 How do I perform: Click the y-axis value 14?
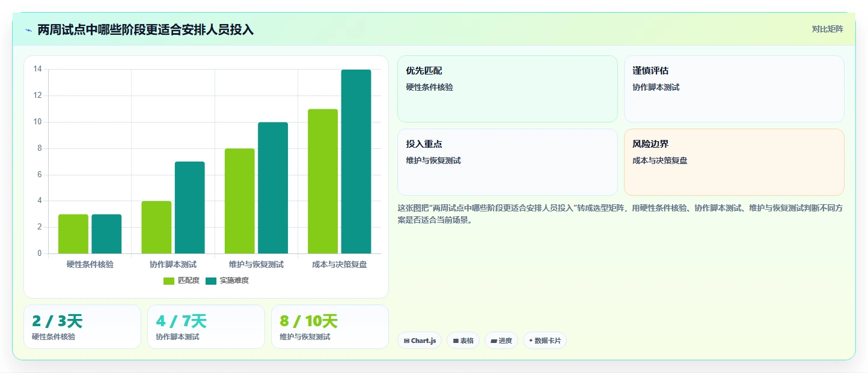(37, 69)
